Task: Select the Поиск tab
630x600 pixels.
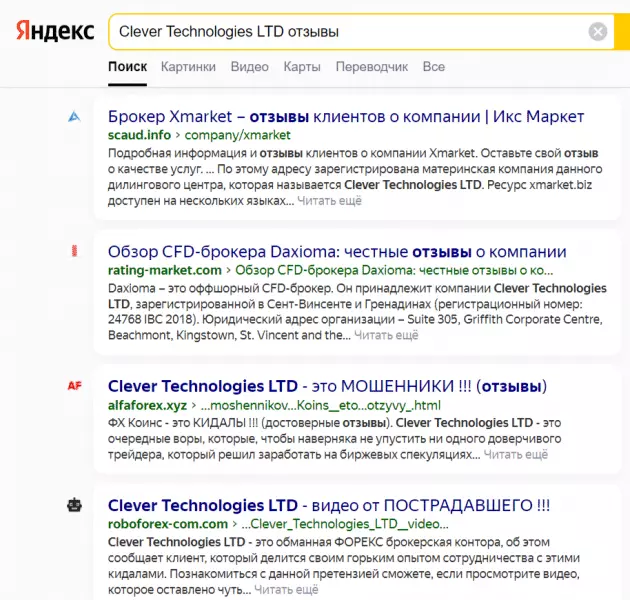Action: [x=127, y=67]
